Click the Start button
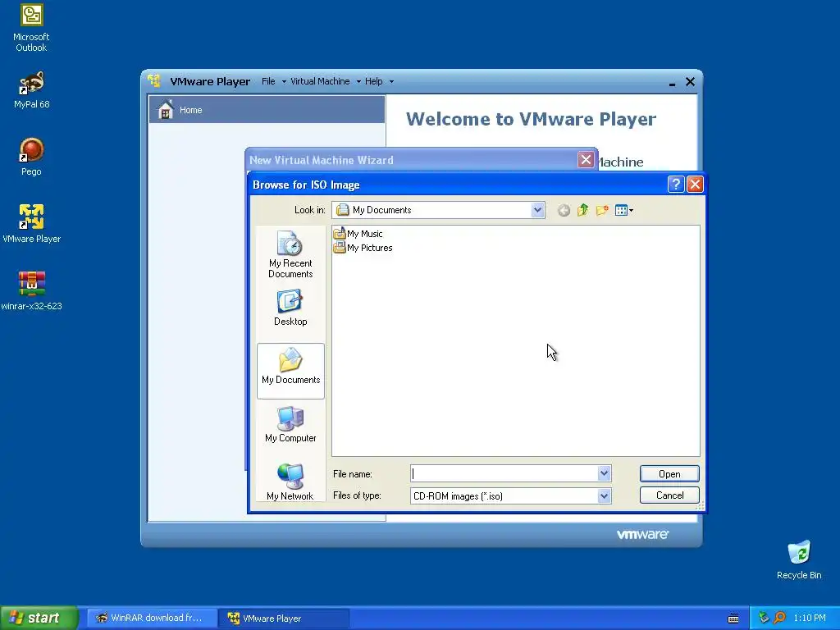The image size is (840, 630). pyautogui.click(x=39, y=618)
